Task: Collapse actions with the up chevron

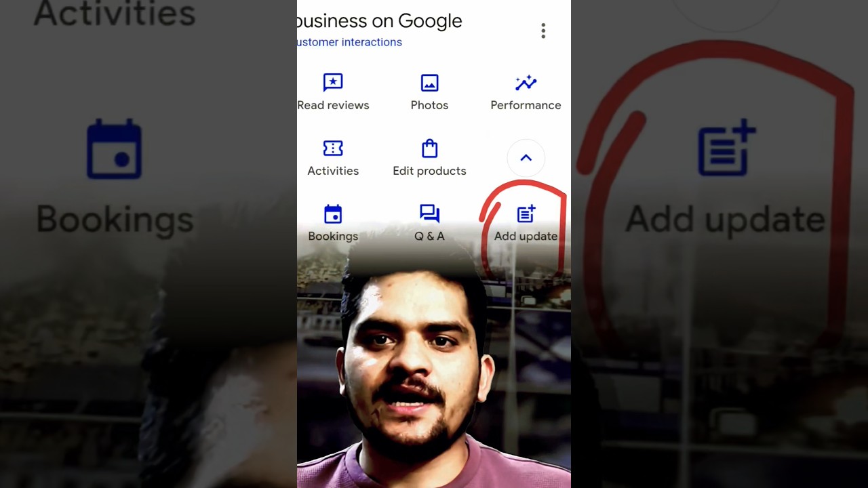Action: pos(526,158)
